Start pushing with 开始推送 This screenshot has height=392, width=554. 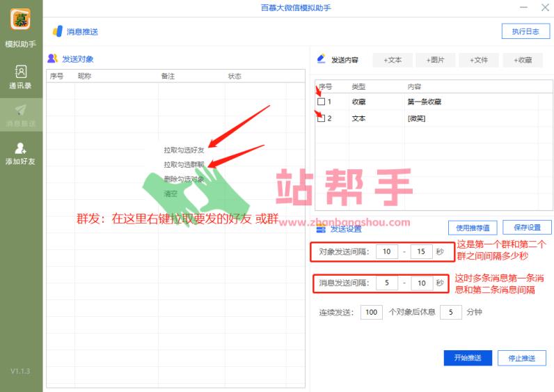click(468, 358)
